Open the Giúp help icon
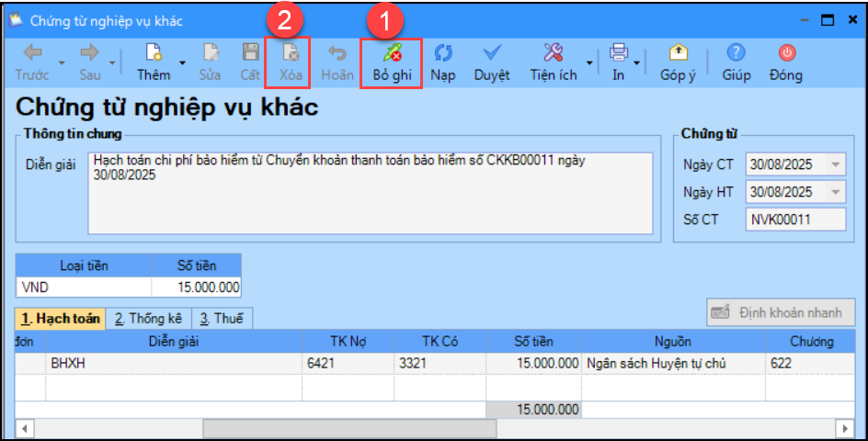This screenshot has height=441, width=868. (x=736, y=52)
